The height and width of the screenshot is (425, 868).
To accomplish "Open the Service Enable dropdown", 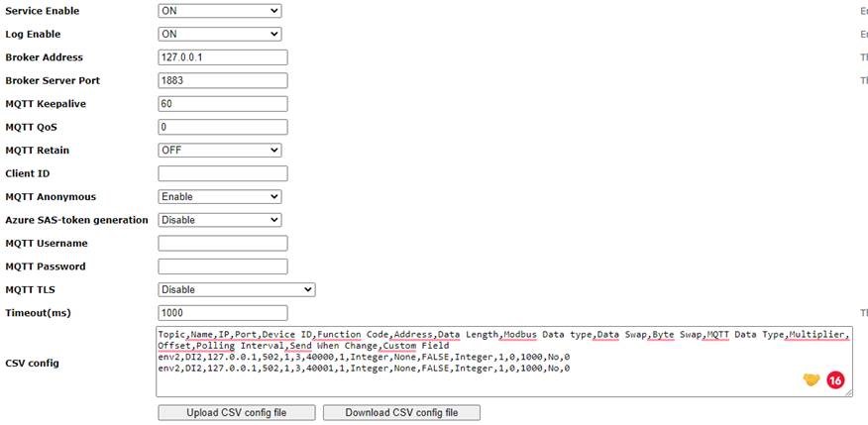I will (x=219, y=11).
